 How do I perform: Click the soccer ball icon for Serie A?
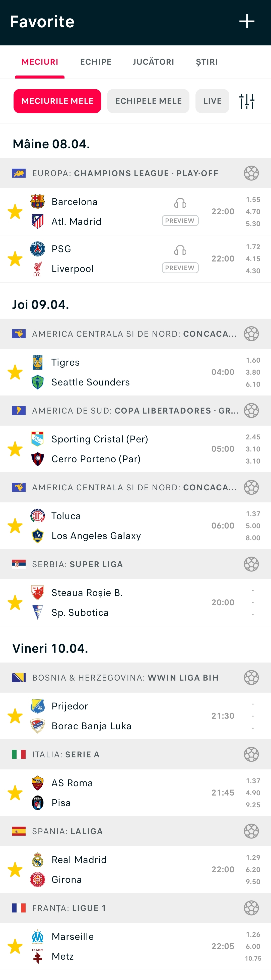coord(251,754)
